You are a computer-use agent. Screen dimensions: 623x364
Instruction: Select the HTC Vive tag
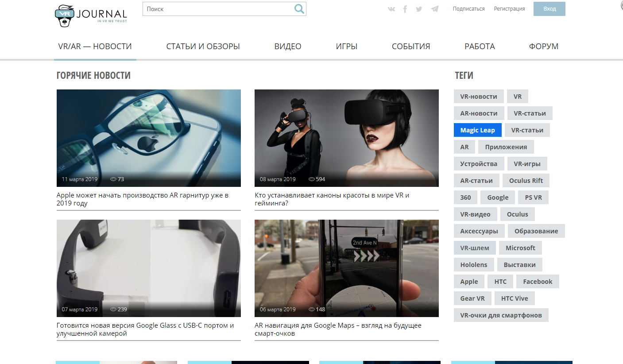[515, 298]
